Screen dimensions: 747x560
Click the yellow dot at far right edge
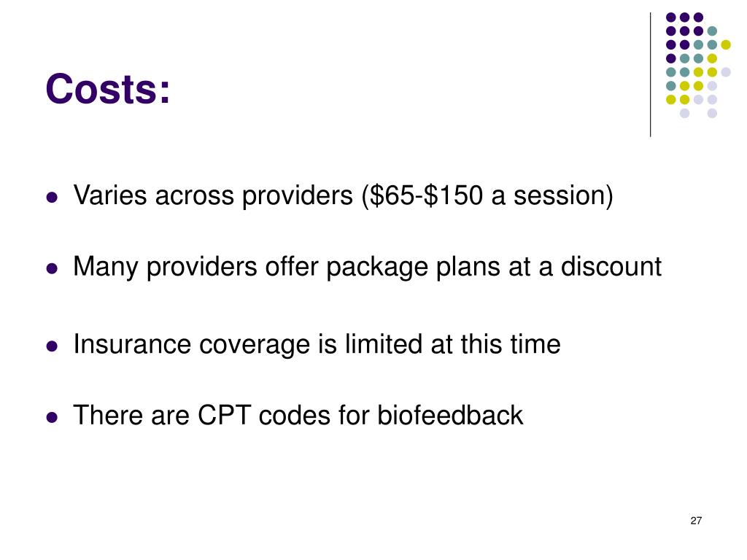726,44
